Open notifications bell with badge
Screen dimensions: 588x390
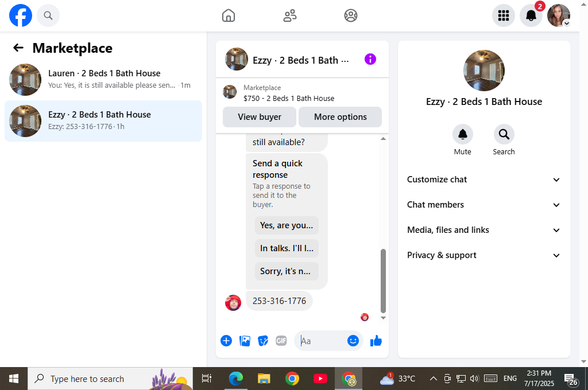coord(531,15)
